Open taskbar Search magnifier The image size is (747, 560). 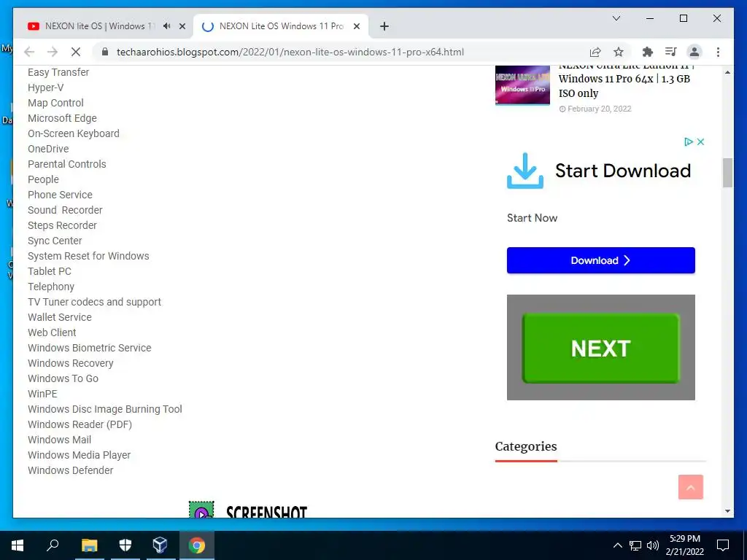[x=53, y=545]
